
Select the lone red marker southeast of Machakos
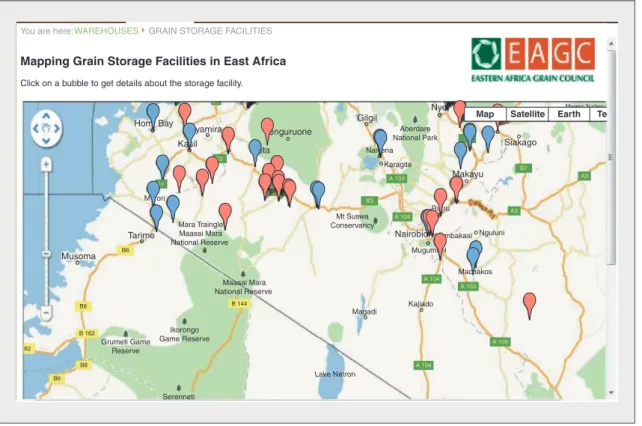pyautogui.click(x=529, y=306)
